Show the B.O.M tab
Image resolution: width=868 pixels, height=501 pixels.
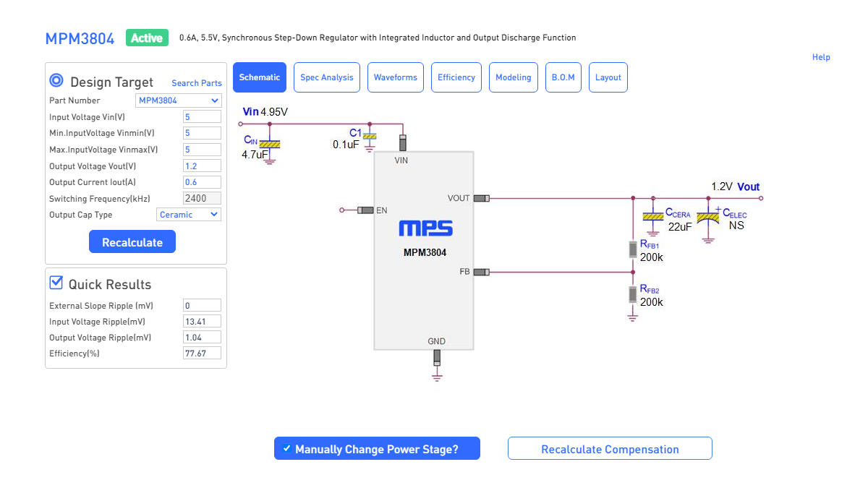point(563,77)
